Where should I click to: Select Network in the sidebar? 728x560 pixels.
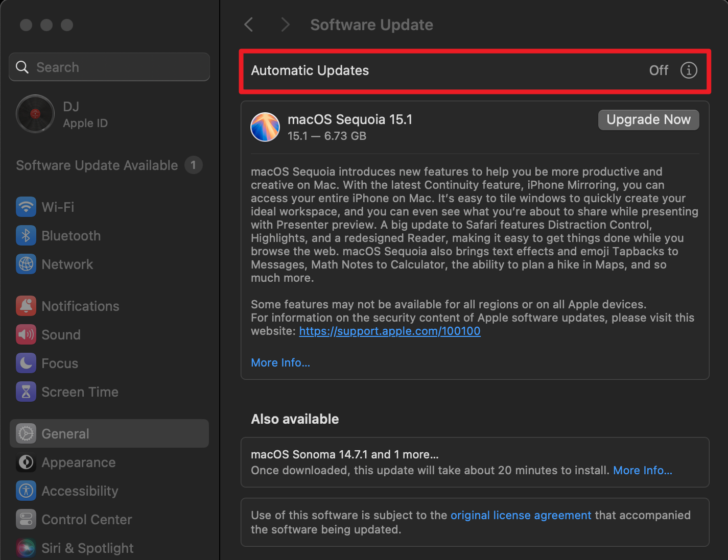109,264
